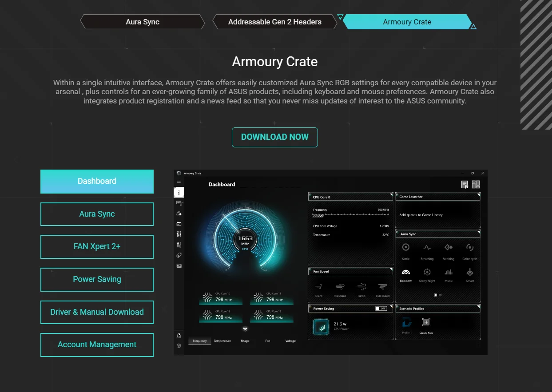This screenshot has height=392, width=552.
Task: Click the Fan Speed panel corner arrow
Action: [x=391, y=269]
